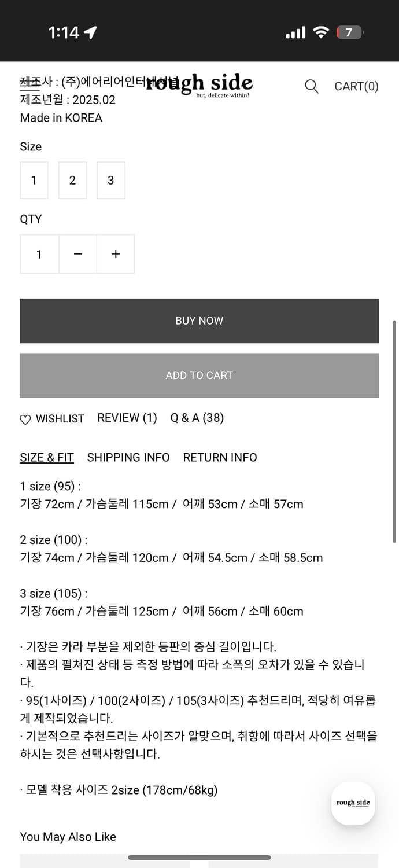The height and width of the screenshot is (868, 399).
Task: Switch to the SHIPPING INFO tab
Action: point(128,457)
